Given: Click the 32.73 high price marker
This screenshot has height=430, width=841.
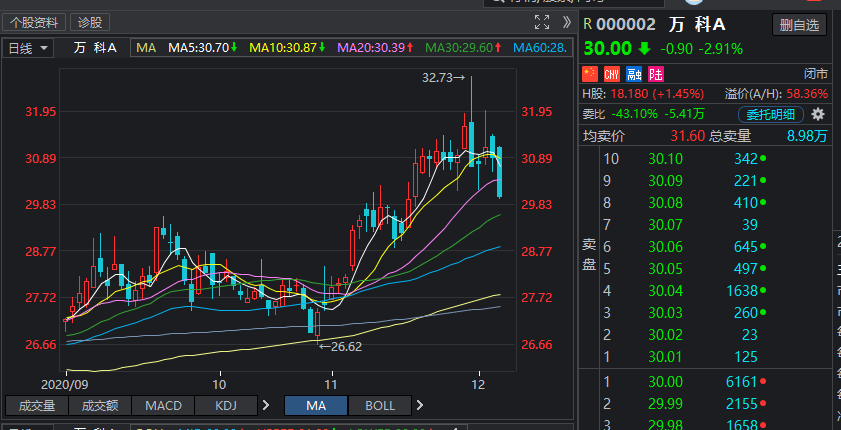Looking at the screenshot, I should point(443,78).
